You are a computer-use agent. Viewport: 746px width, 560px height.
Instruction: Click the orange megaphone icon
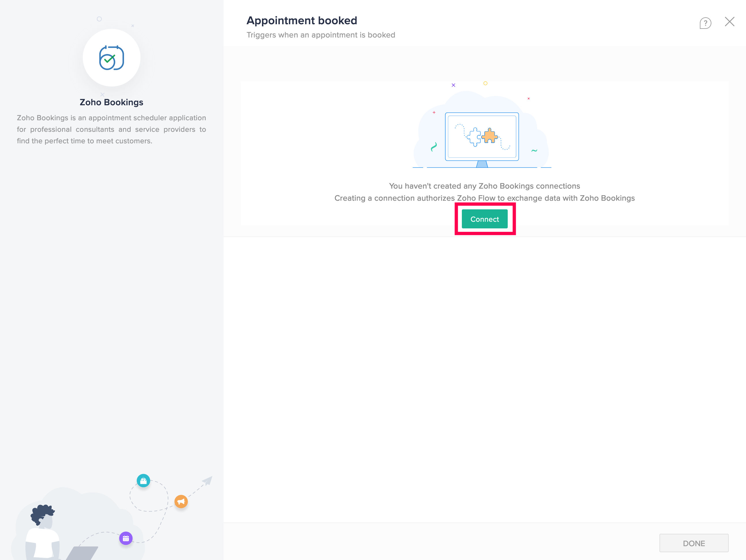click(181, 501)
